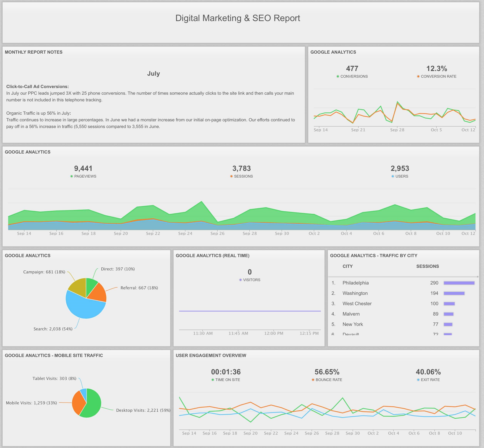This screenshot has height=448, width=484.
Task: Toggle the Conversions legend dot
Action: tap(338, 76)
